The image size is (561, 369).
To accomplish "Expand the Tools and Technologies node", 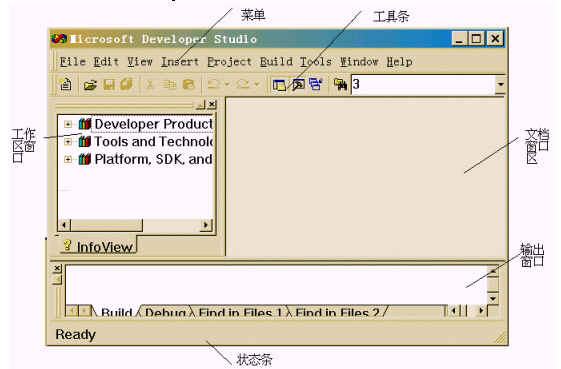I will coord(68,142).
